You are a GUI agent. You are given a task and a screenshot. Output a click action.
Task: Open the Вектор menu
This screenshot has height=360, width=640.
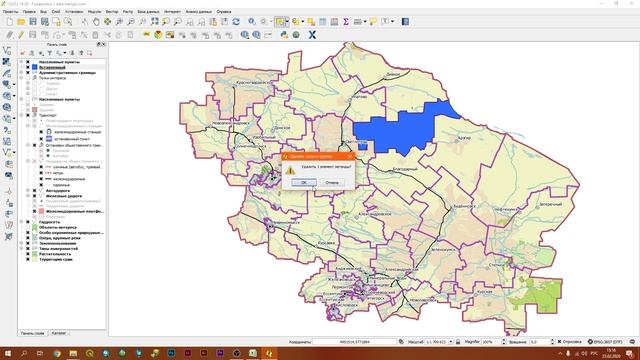112,12
